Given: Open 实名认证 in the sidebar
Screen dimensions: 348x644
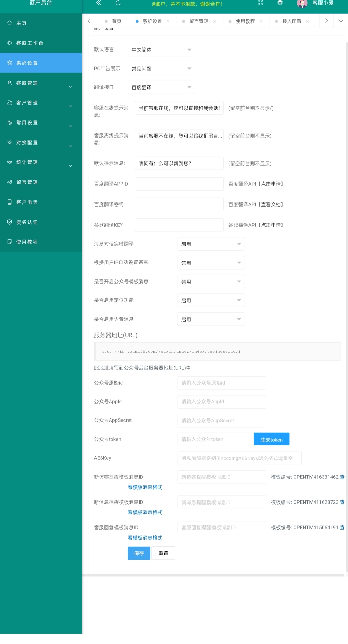Looking at the screenshot, I should tap(41, 222).
